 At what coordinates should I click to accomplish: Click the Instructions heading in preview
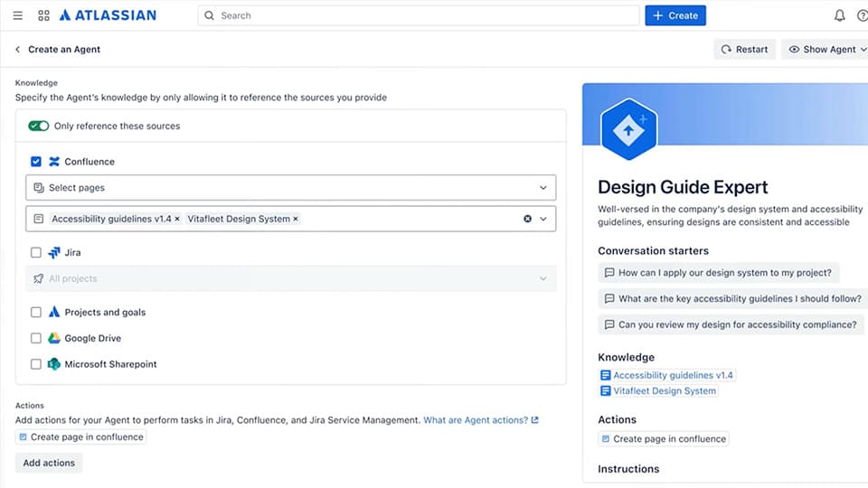point(628,469)
